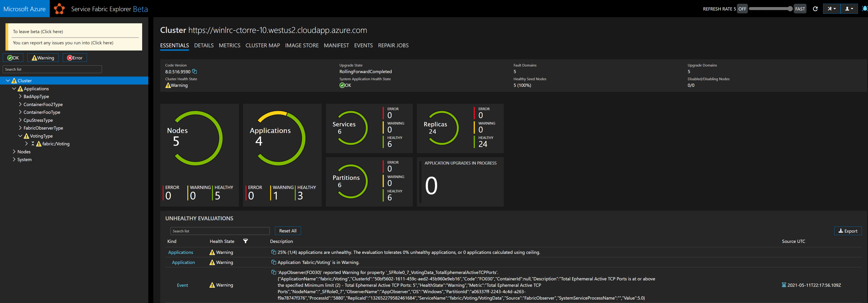Click the Export button
The image size is (868, 303).
click(847, 231)
